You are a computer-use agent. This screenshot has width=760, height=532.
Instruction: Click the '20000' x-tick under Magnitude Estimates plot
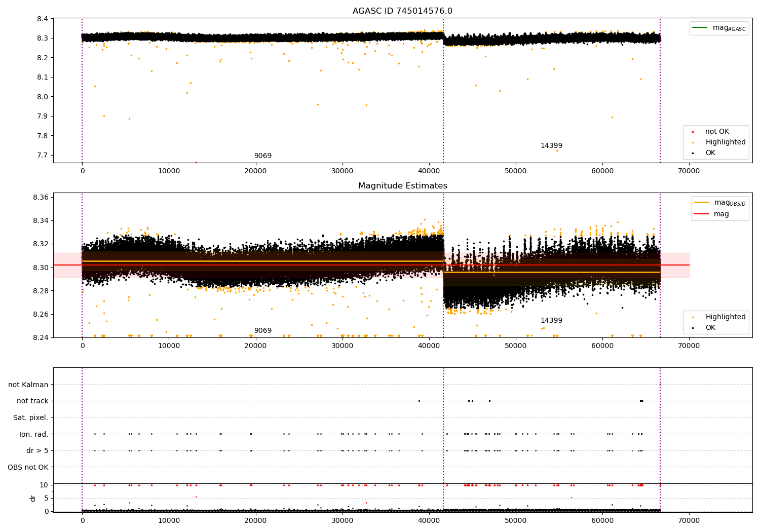[x=255, y=346]
